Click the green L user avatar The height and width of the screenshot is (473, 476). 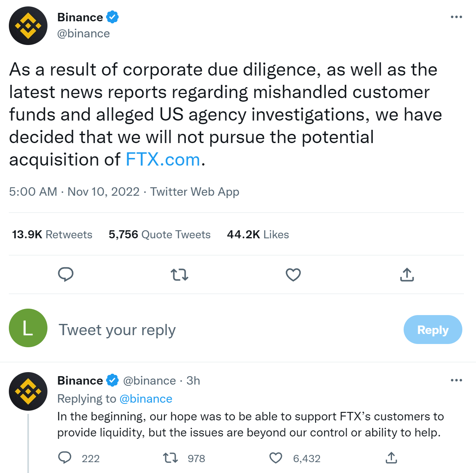(28, 328)
